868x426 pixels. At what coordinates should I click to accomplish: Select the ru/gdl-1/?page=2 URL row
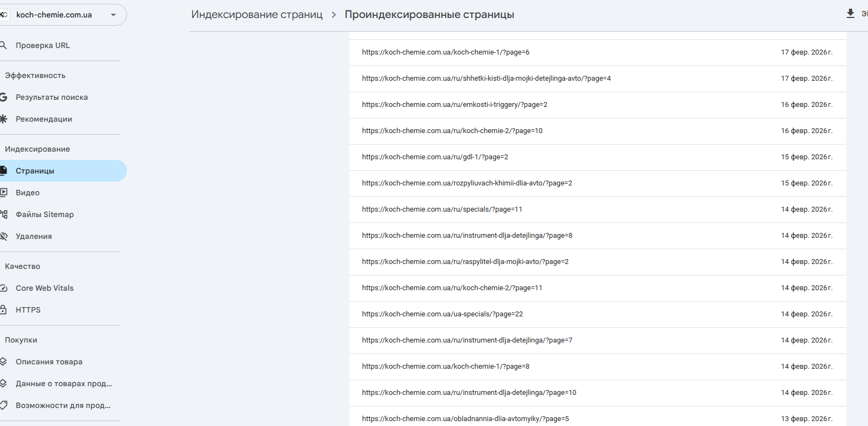pyautogui.click(x=597, y=157)
